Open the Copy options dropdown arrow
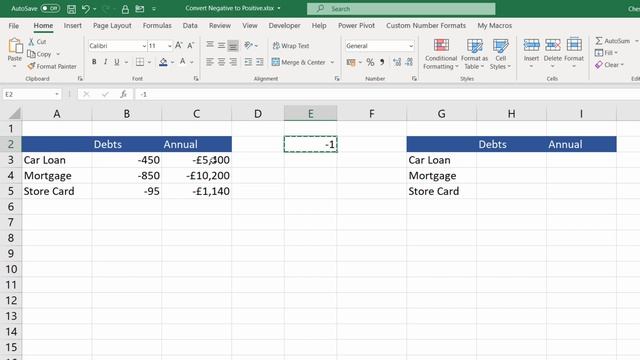This screenshot has height=360, width=640. [58, 54]
